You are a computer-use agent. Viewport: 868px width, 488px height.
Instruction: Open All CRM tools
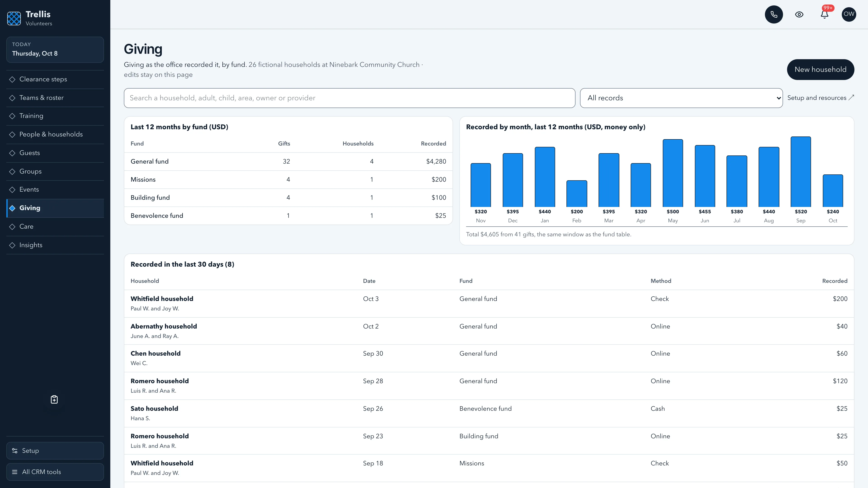tap(55, 472)
